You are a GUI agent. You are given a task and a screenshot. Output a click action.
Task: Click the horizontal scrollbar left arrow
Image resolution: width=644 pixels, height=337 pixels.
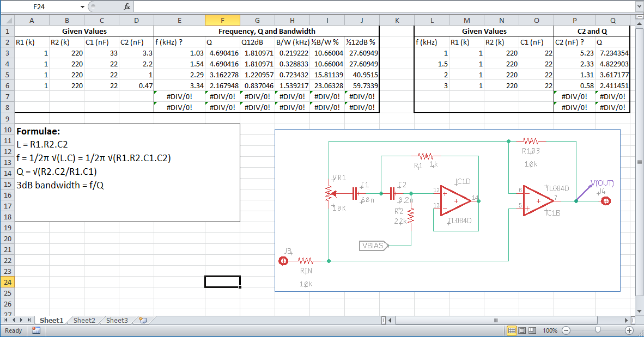tap(390, 320)
